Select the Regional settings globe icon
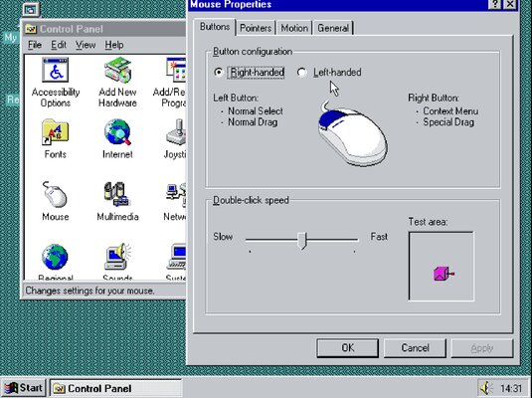This screenshot has width=532, height=398. 56,257
